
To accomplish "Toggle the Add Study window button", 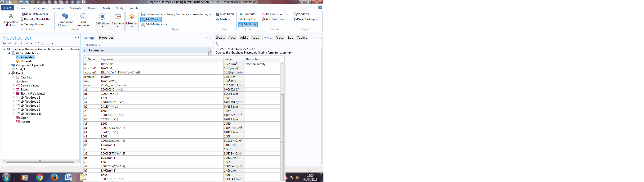I will (x=248, y=25).
